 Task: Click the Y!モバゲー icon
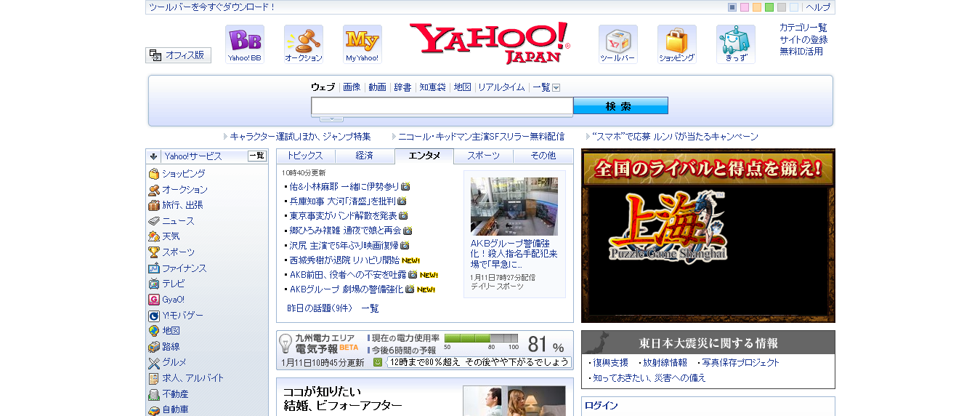coord(154,316)
